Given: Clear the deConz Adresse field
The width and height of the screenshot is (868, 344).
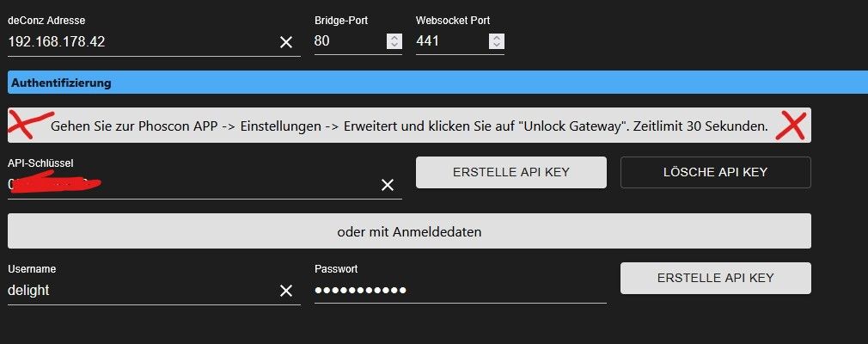Looking at the screenshot, I should [x=286, y=42].
